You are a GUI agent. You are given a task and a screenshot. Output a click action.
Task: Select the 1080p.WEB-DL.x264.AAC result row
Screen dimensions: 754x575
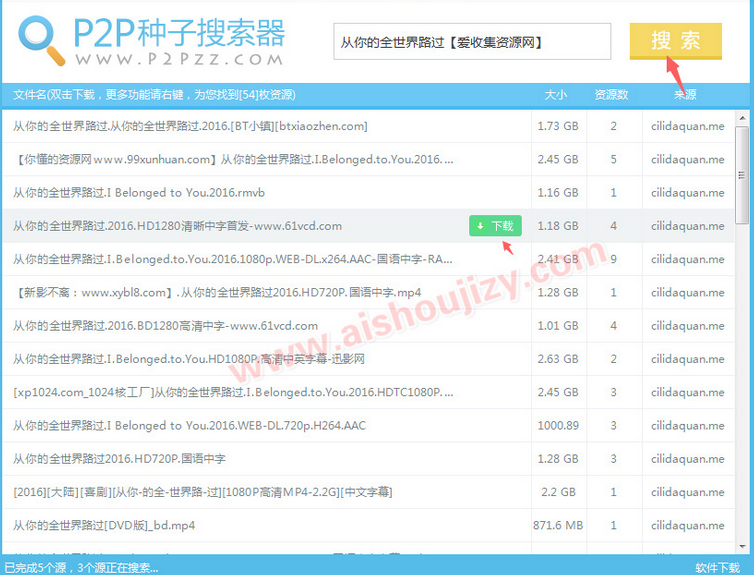click(368, 259)
